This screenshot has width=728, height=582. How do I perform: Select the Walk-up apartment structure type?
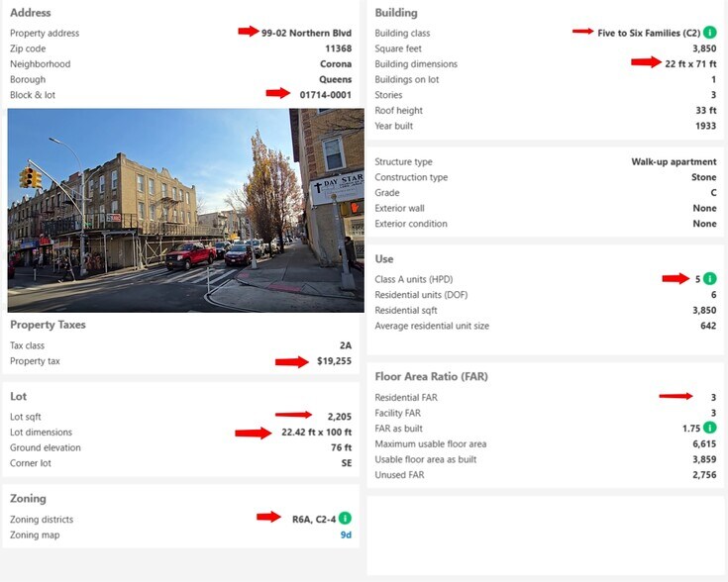(674, 161)
